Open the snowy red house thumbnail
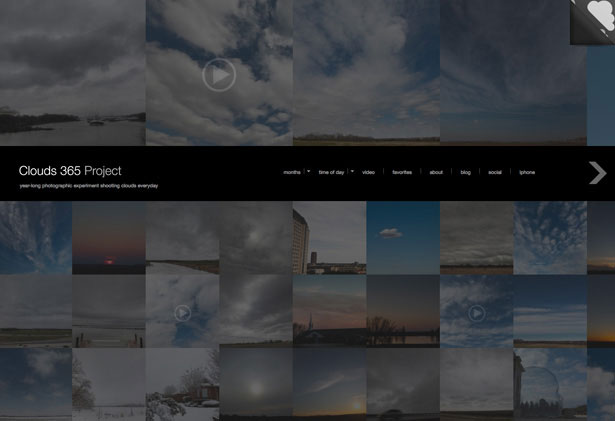Viewport: 615px width, 421px height. pos(182,385)
